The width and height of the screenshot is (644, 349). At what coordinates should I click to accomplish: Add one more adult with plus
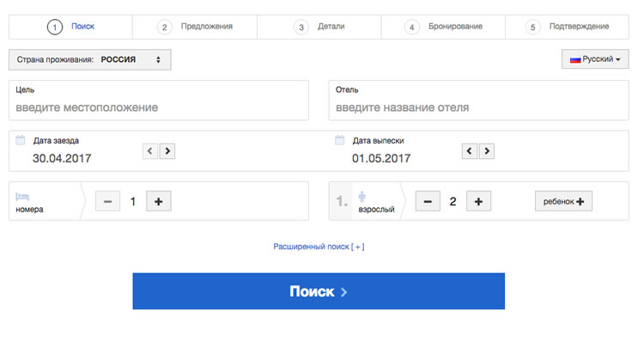[478, 201]
